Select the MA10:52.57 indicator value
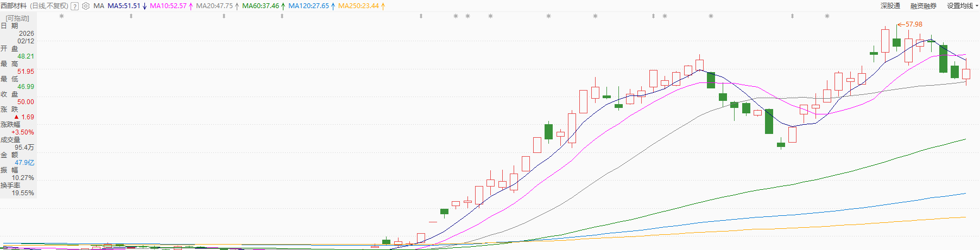The height and width of the screenshot is (250, 980). click(x=168, y=6)
